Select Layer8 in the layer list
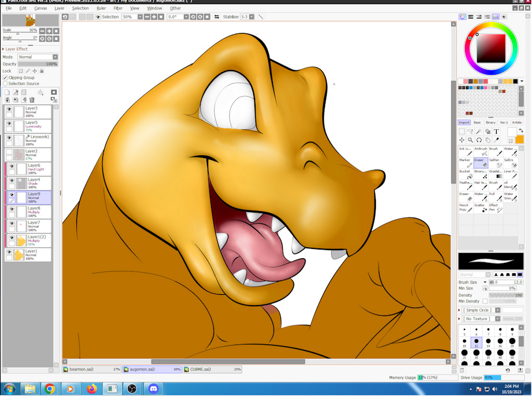The width and height of the screenshot is (532, 396). [x=28, y=211]
